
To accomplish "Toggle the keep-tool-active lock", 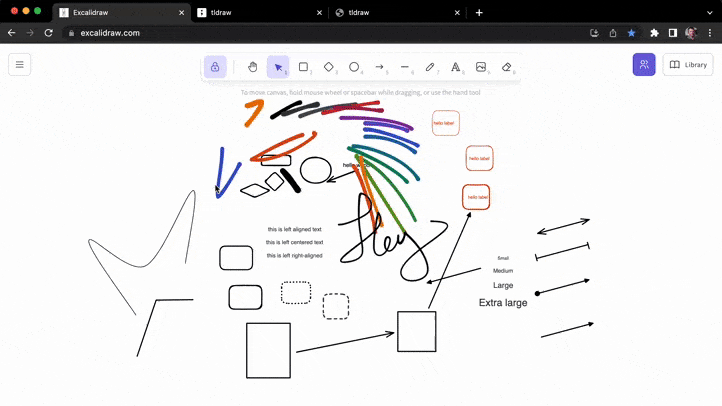I will (215, 67).
